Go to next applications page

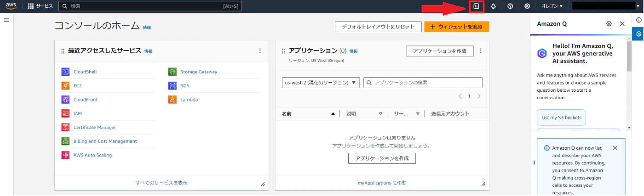(479, 96)
